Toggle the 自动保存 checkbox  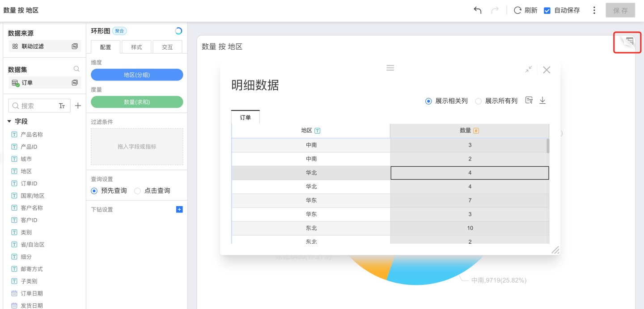(x=547, y=10)
